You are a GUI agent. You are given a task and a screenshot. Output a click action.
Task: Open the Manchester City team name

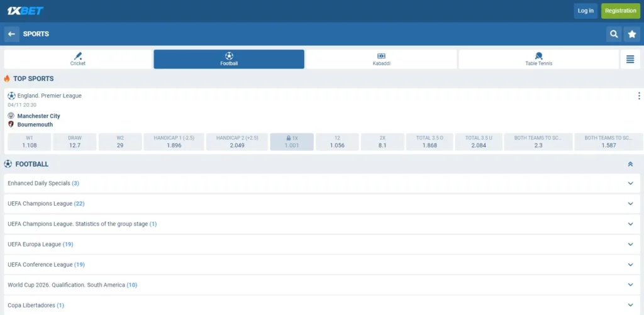click(38, 116)
